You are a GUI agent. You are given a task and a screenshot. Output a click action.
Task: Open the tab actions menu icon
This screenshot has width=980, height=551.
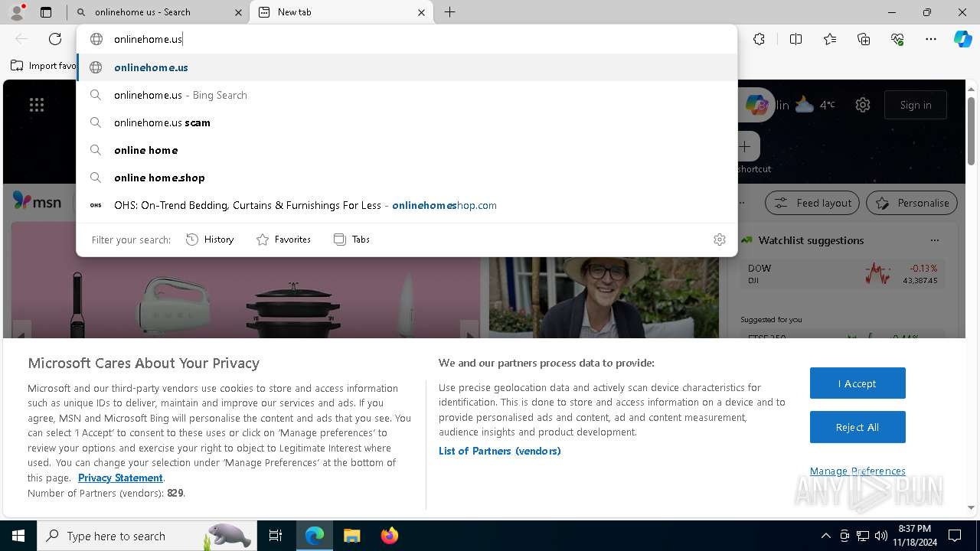point(46,12)
